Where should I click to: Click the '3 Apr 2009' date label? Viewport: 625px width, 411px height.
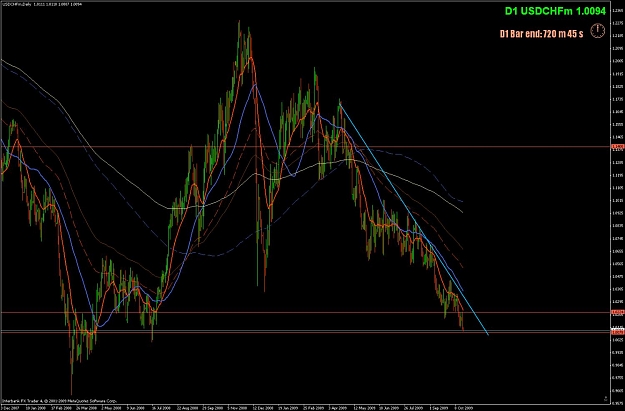pyautogui.click(x=338, y=408)
